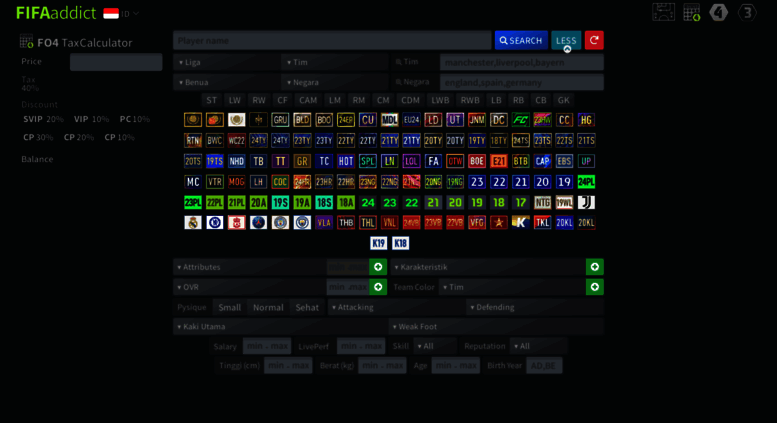Open the Weak Foot dropdown
Viewport: 777px width, 423px height.
click(x=496, y=326)
